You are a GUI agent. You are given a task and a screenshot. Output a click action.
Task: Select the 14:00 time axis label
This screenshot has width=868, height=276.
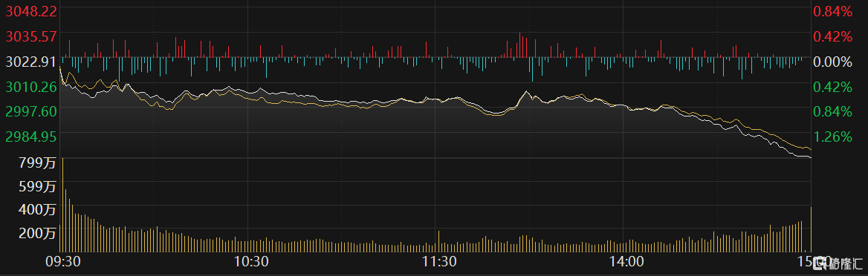point(625,261)
